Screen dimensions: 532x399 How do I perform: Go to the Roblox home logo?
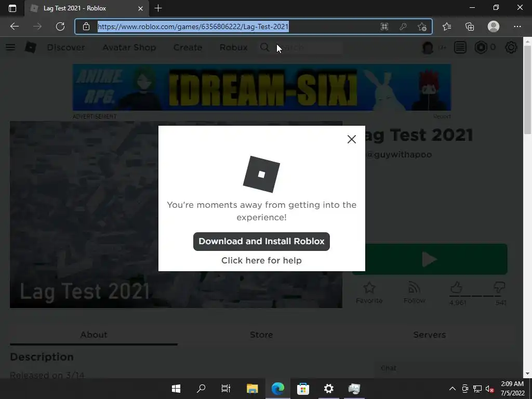tap(31, 47)
